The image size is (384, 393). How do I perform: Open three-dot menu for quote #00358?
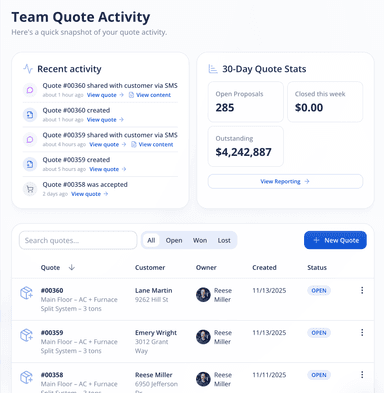tap(362, 375)
